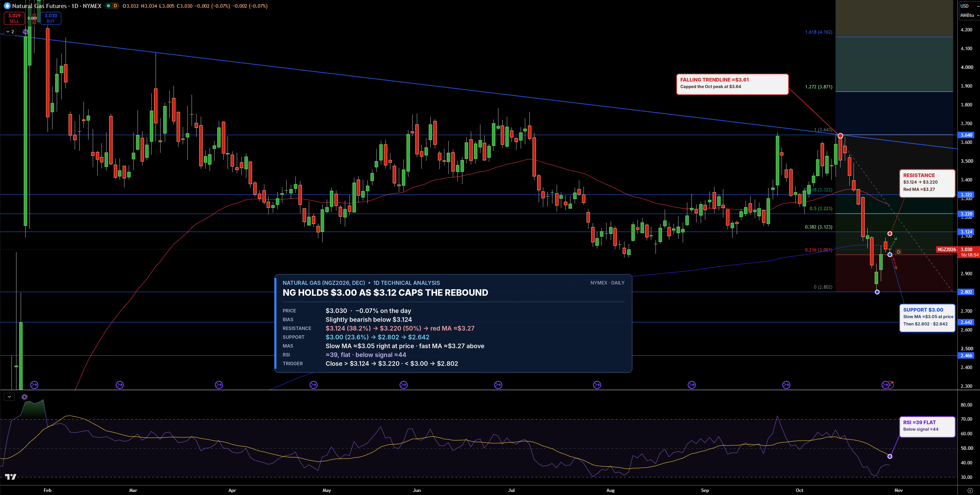The width and height of the screenshot is (980, 495).
Task: Click the orange D delayed-data badge in header
Action: [115, 6]
